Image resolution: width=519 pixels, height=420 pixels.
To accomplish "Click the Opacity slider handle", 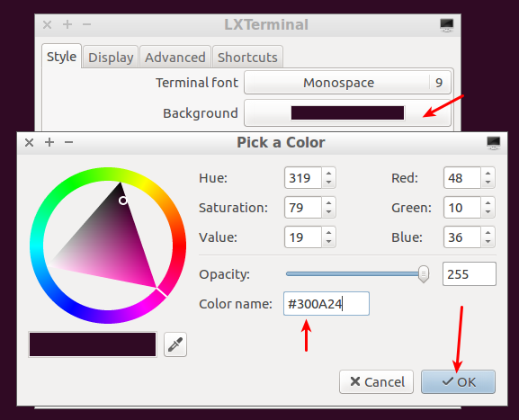I will point(424,274).
